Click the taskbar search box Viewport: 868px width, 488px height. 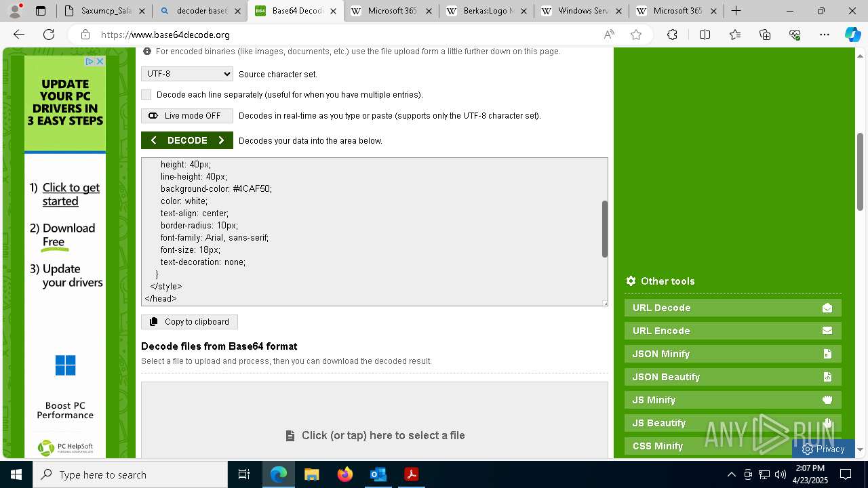(x=130, y=474)
